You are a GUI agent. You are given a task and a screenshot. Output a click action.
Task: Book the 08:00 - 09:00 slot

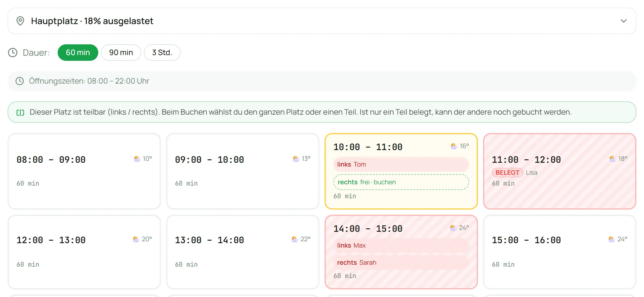pyautogui.click(x=84, y=171)
